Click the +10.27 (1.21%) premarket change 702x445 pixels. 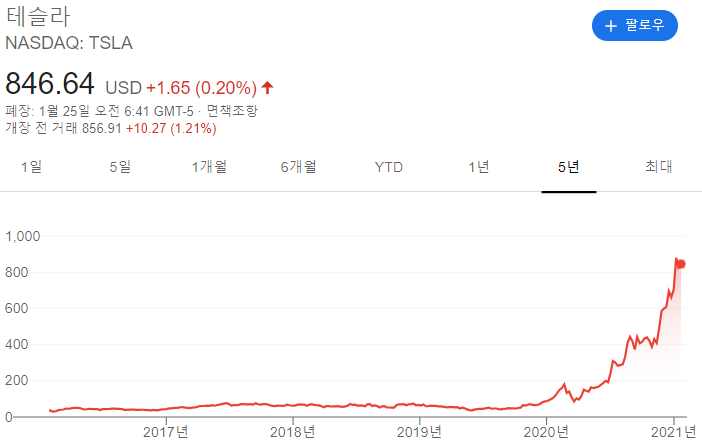pyautogui.click(x=171, y=128)
